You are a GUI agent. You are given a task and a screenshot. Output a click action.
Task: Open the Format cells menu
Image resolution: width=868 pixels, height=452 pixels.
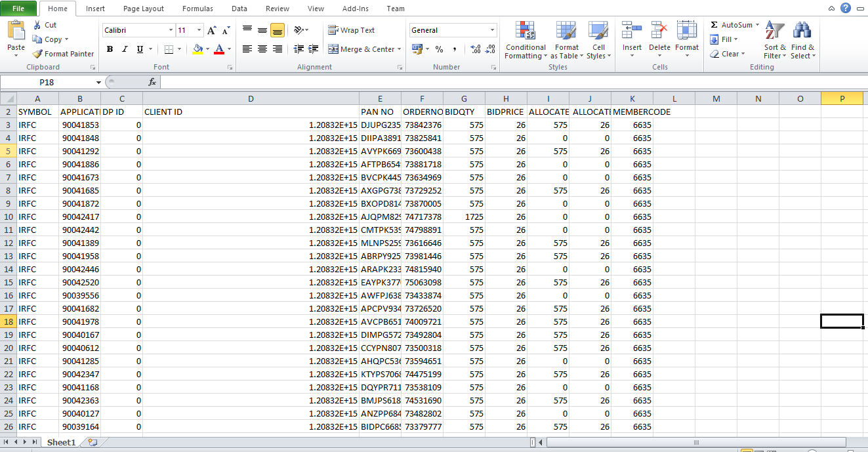(x=687, y=39)
